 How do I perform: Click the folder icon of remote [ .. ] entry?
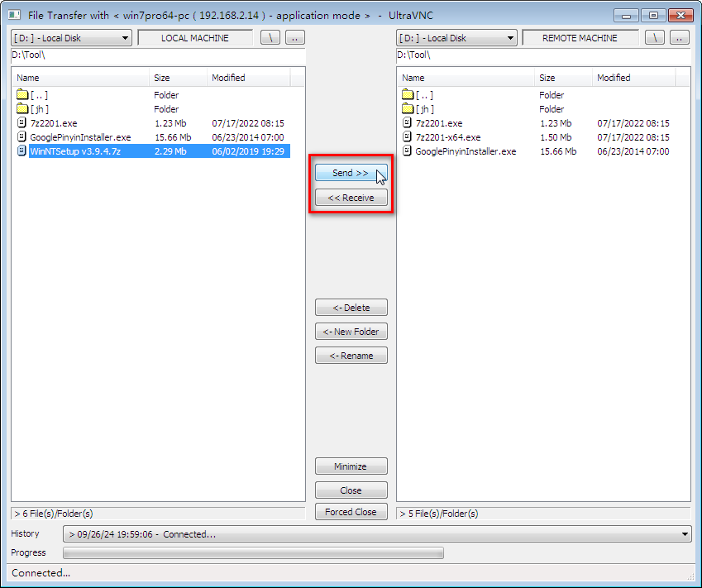(x=408, y=94)
